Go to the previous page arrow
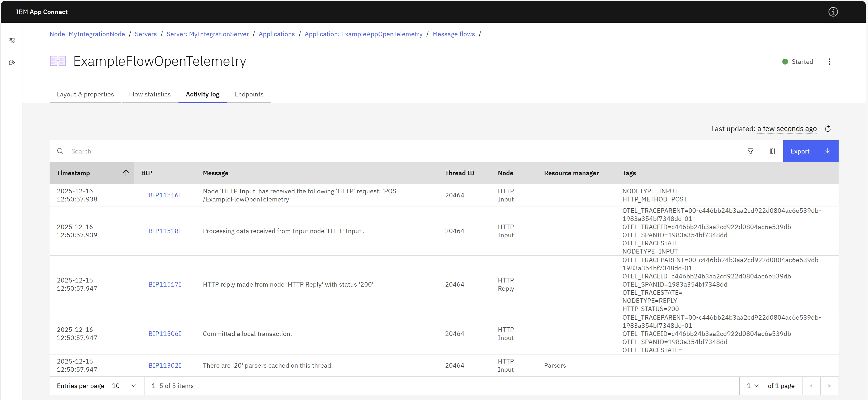Viewport: 868px width, 400px height. coord(811,386)
